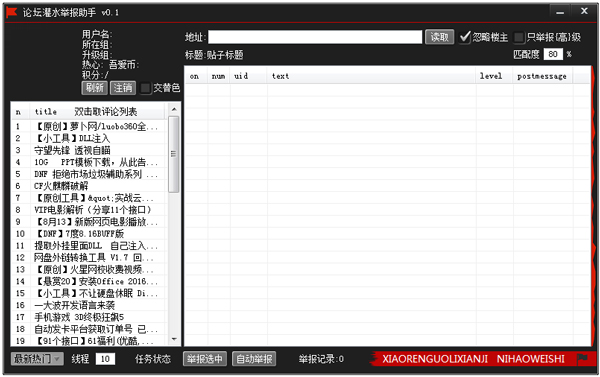
Task: Minimize the forum report helper window
Action: coord(560,12)
